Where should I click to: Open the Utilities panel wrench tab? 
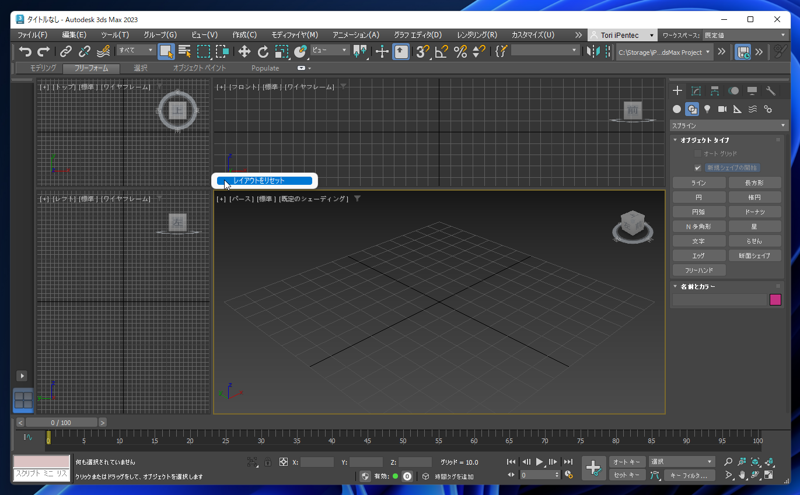[x=770, y=91]
